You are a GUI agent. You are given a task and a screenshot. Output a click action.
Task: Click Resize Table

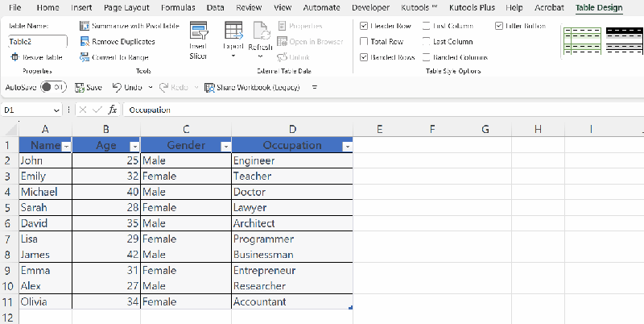click(36, 57)
